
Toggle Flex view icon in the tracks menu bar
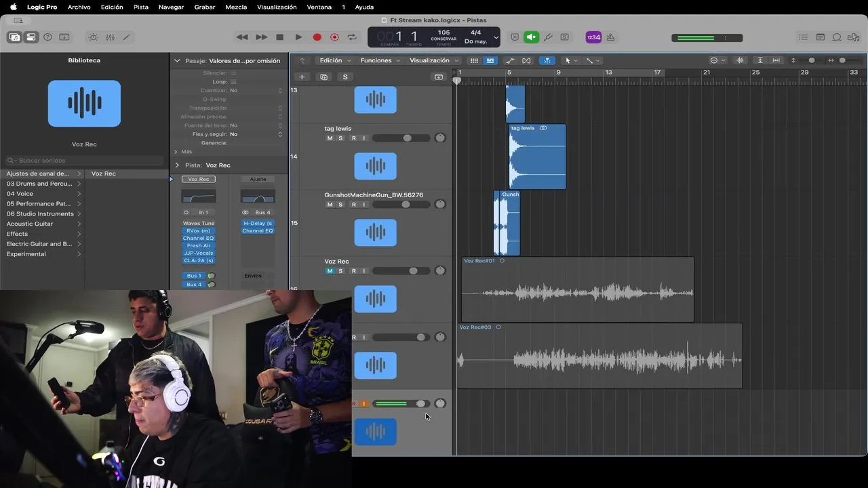527,60
